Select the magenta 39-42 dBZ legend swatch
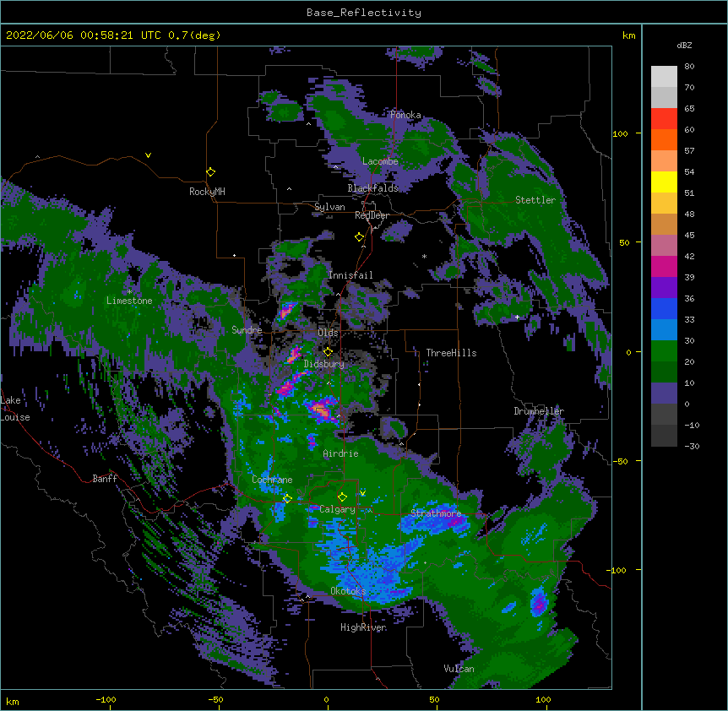Image resolution: width=728 pixels, height=711 pixels. point(664,266)
